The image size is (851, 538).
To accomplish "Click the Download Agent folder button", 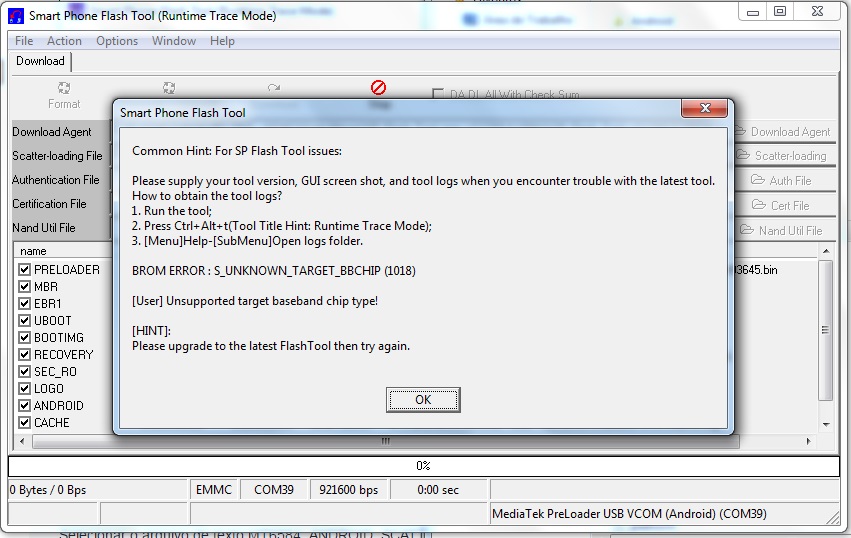I will [784, 132].
